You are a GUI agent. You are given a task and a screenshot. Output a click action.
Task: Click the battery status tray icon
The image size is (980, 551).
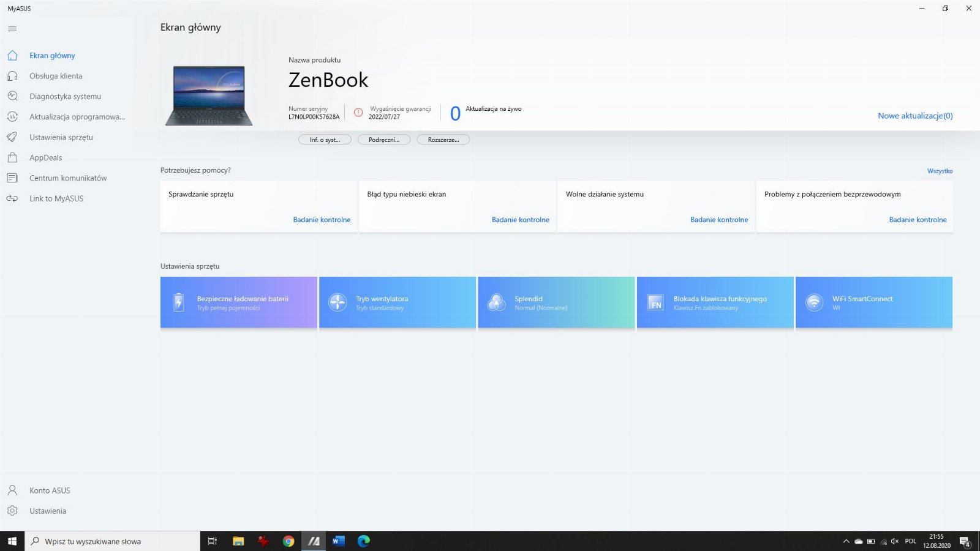click(871, 541)
